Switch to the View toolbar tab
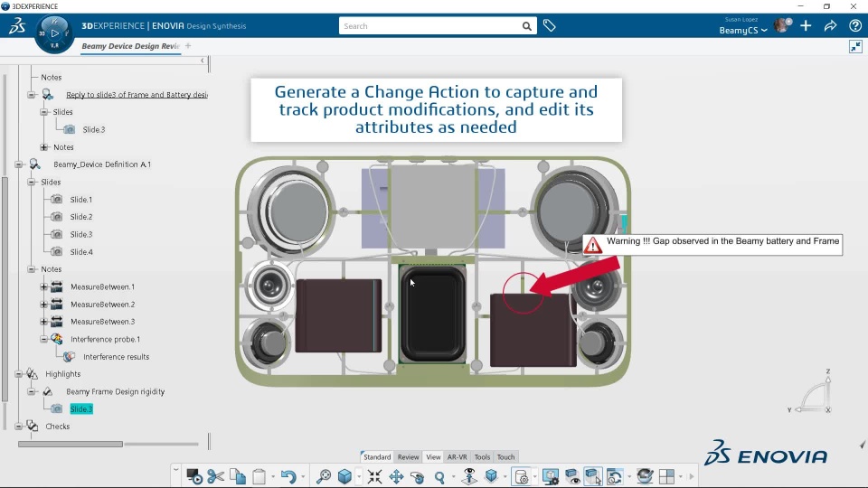868x488 pixels. click(433, 457)
